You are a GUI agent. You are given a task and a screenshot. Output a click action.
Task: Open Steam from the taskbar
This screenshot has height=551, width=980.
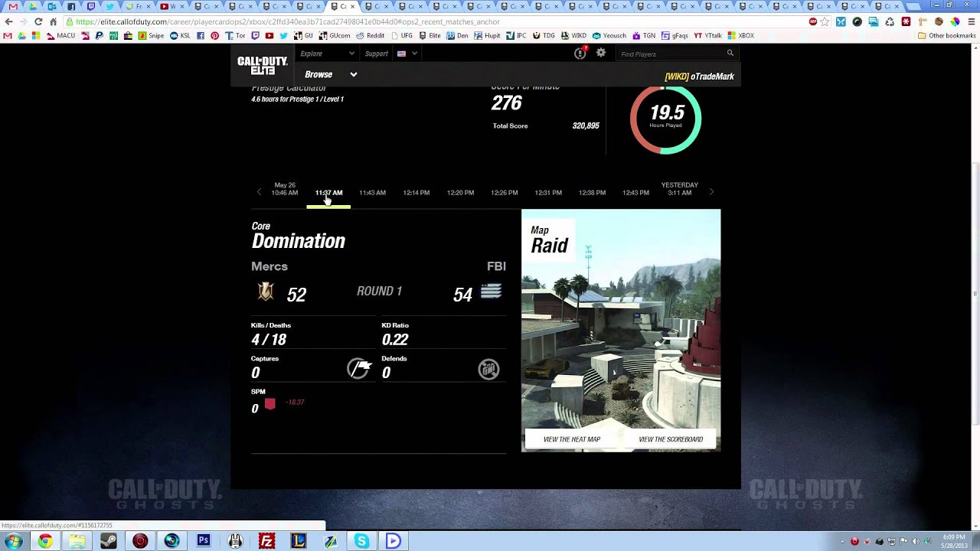pyautogui.click(x=108, y=541)
